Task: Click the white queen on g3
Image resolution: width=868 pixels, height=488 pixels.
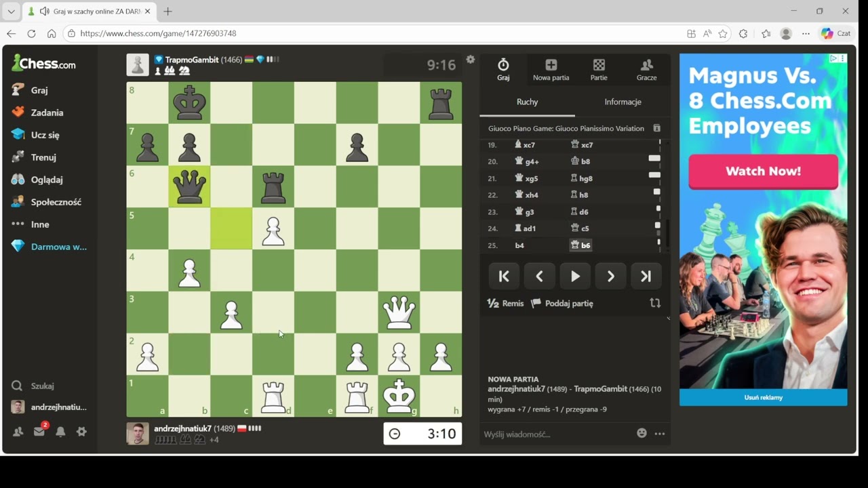Action: pyautogui.click(x=399, y=312)
